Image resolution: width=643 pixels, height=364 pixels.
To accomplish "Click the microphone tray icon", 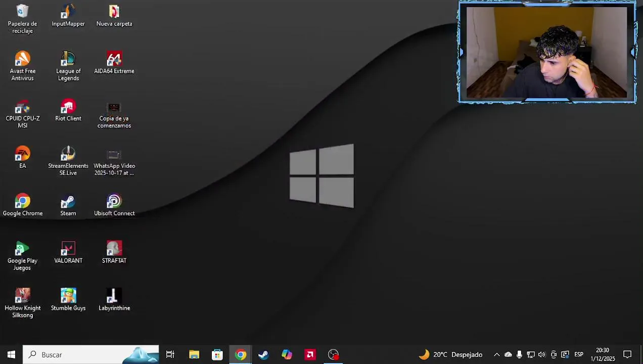I will tap(519, 354).
